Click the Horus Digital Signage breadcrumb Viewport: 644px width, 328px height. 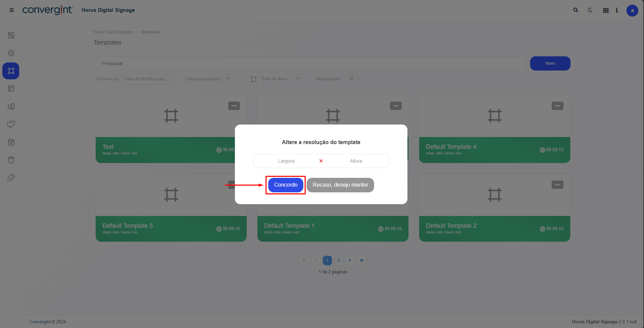113,32
